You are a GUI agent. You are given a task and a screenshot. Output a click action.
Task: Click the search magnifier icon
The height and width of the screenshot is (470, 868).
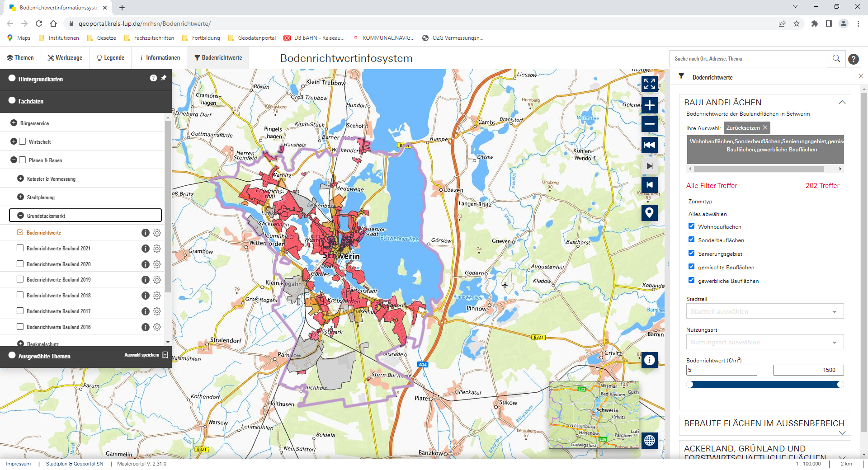click(x=836, y=59)
